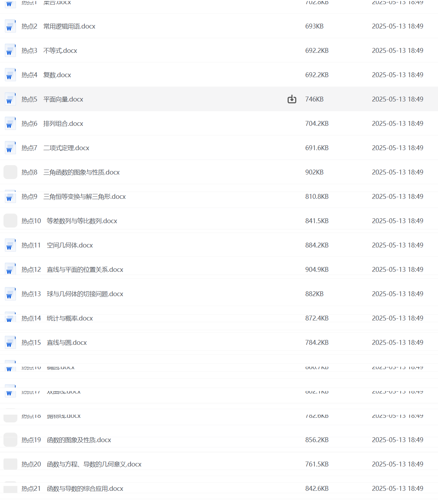Viewport: 438px width, 504px height.
Task: Click Word icon beside 热点11 空间几何体.docx
Action: 10,245
